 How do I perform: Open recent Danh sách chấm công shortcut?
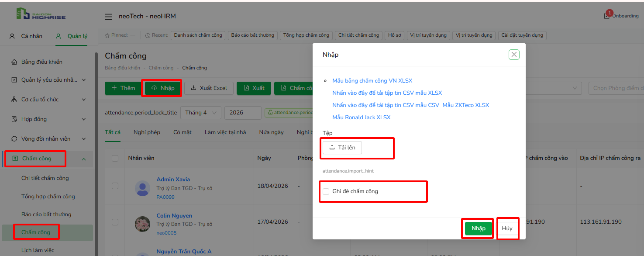(x=198, y=35)
